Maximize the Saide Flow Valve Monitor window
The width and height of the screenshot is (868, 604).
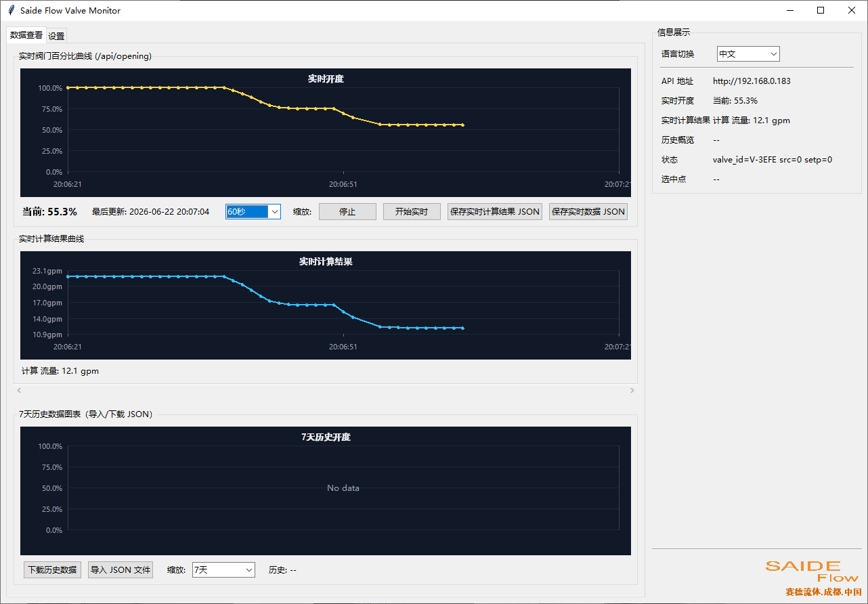click(821, 10)
